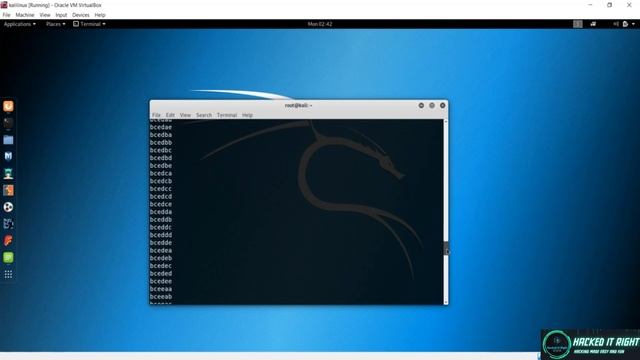Image resolution: width=640 pixels, height=360 pixels.
Task: Open the terminal window's View menu
Action: click(x=185, y=115)
